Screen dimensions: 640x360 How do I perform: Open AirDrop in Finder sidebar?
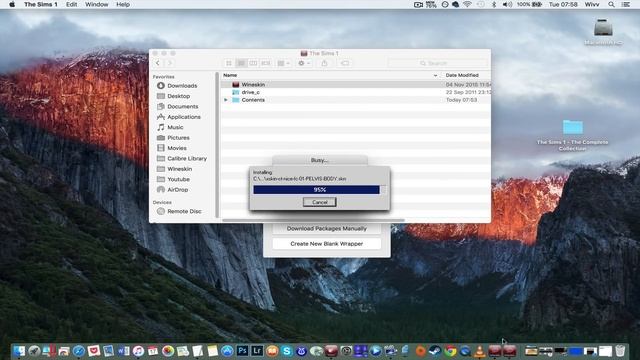178,190
